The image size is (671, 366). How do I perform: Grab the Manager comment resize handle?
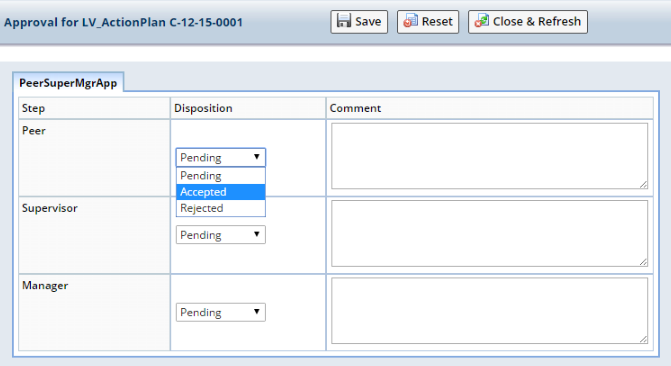tap(643, 339)
